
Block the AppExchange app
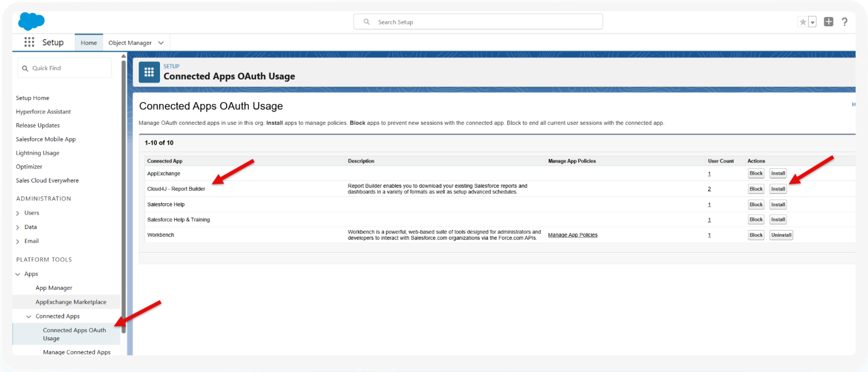click(756, 173)
